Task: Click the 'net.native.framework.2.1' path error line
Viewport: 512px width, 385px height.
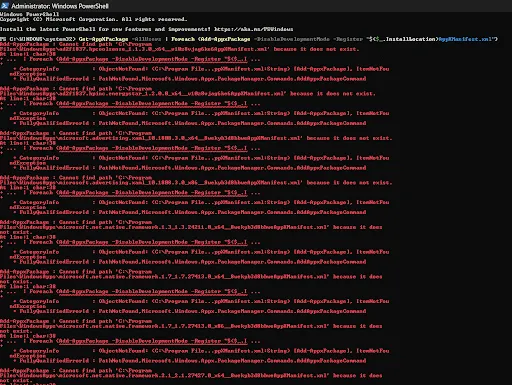Action: click(x=191, y=375)
